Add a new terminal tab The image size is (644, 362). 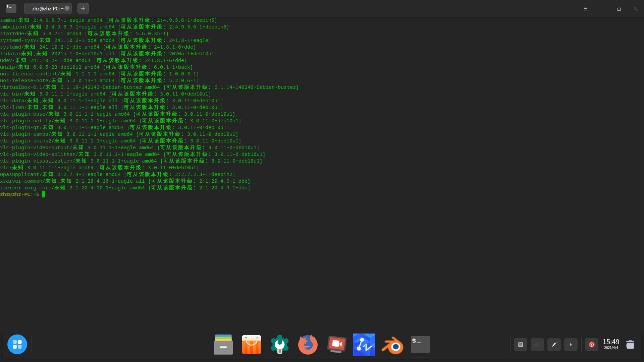(83, 8)
